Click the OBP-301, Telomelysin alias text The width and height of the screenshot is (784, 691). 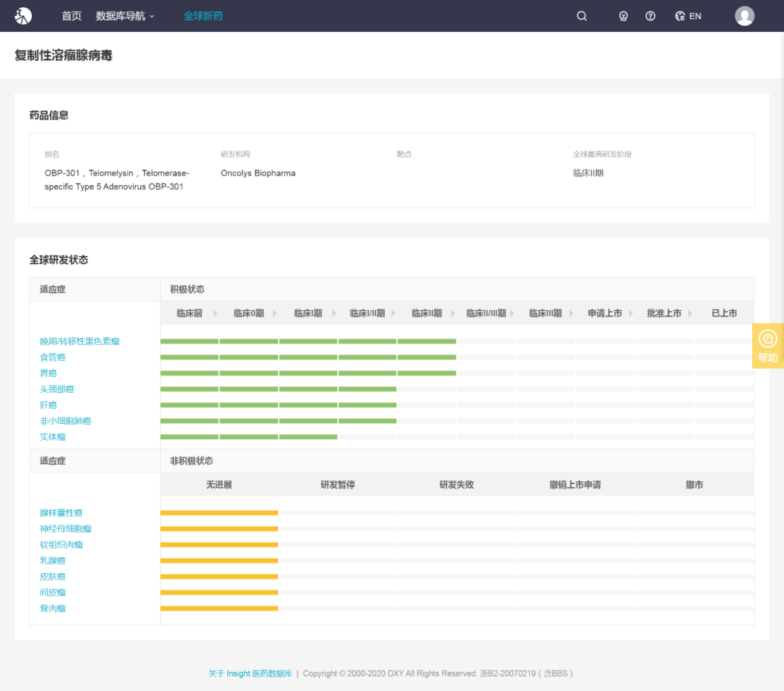[117, 180]
